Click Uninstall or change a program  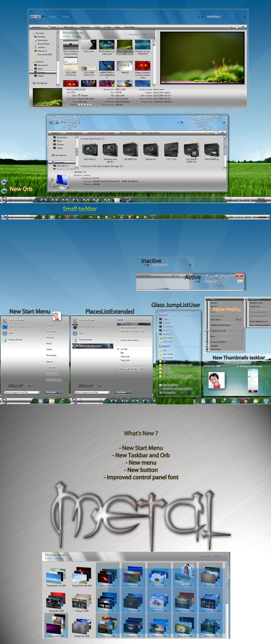point(101,133)
